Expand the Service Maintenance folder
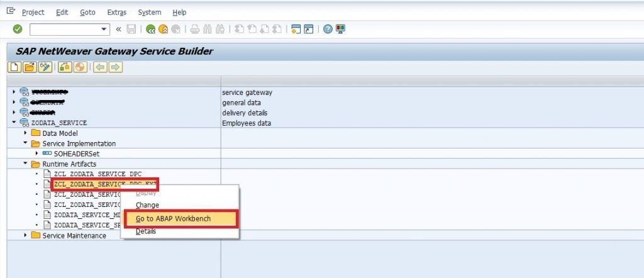Image resolution: width=644 pixels, height=278 pixels. pyautogui.click(x=25, y=235)
